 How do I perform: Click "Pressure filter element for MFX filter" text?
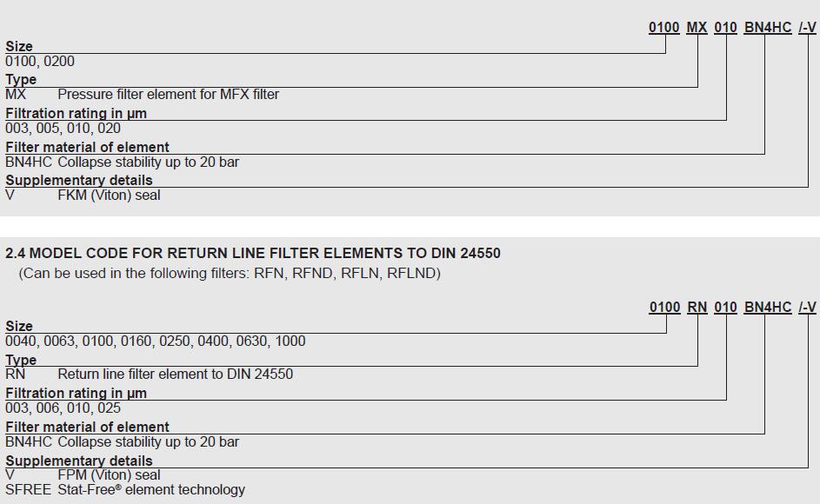coord(168,95)
